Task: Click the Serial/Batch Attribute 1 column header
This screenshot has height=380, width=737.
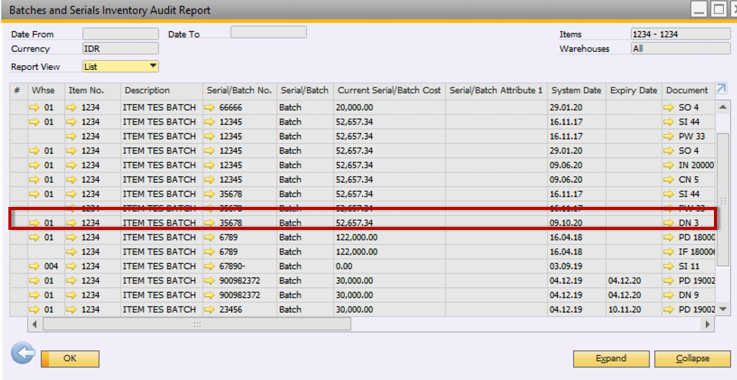Action: coord(496,90)
